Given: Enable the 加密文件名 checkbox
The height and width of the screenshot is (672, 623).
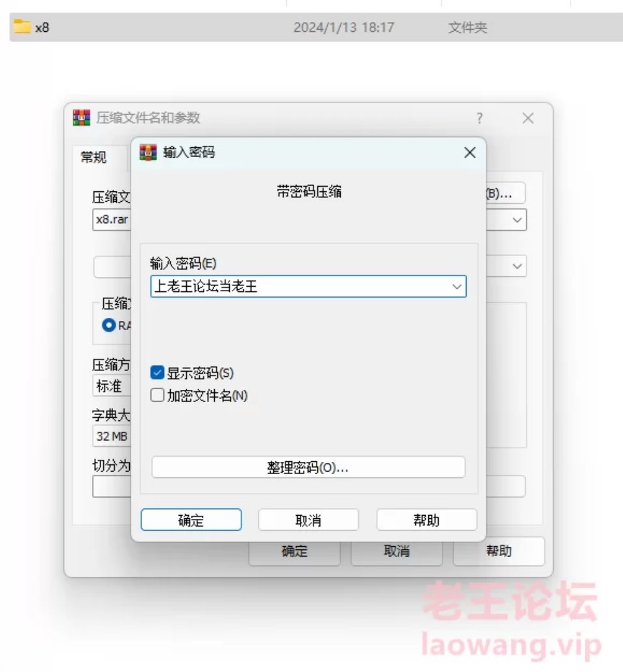Looking at the screenshot, I should [x=157, y=395].
